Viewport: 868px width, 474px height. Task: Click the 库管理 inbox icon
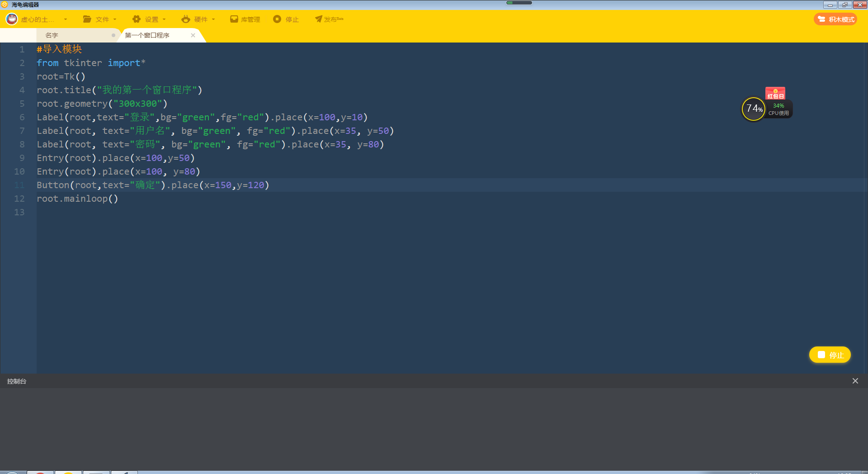234,19
